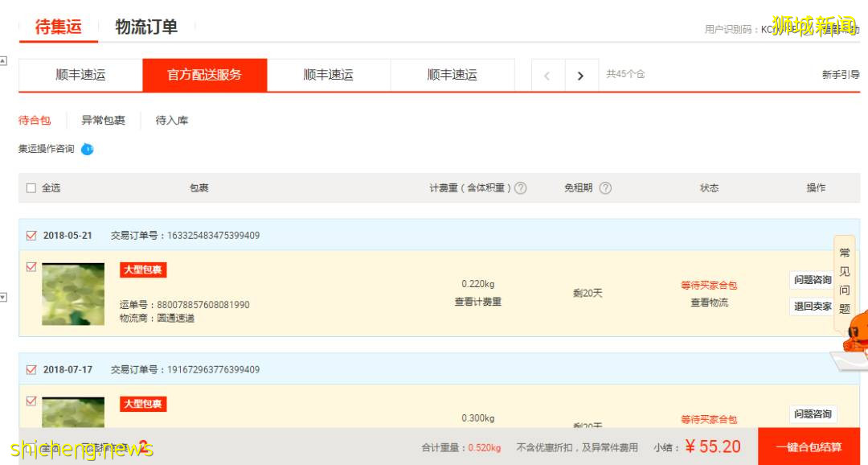The width and height of the screenshot is (868, 465).
Task: Click the question mark beside 免租期
Action: [x=604, y=187]
